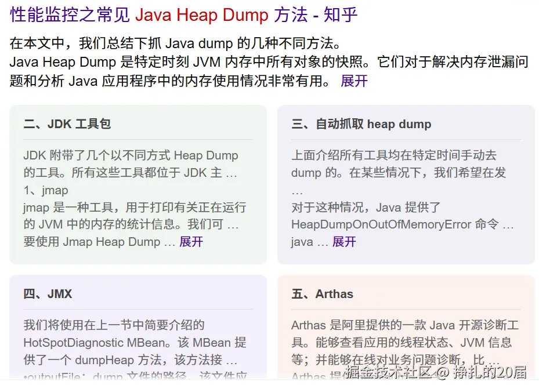Expand the 自动抓取 heap dump card via 展开
Screen dimensions: 539x392
(x=344, y=242)
